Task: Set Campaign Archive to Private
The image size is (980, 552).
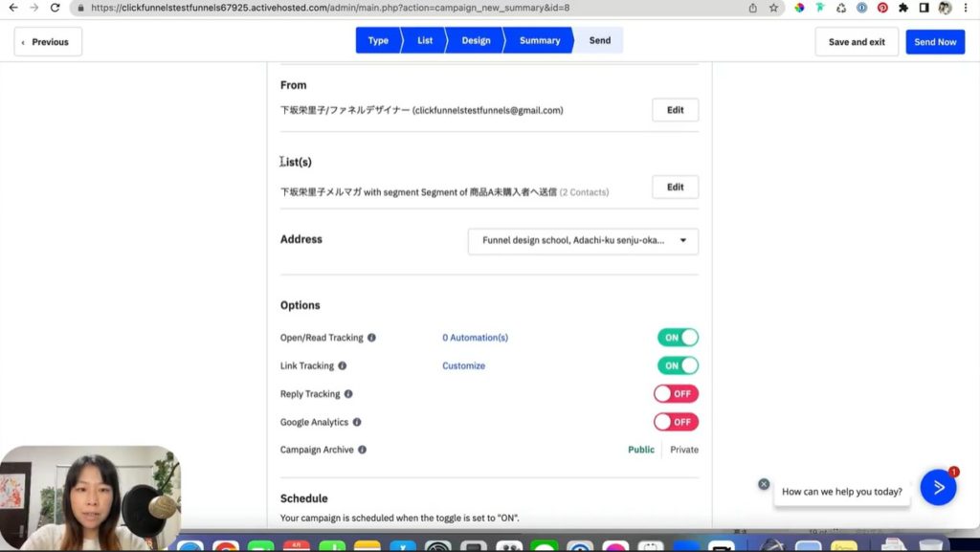Action: pos(683,450)
